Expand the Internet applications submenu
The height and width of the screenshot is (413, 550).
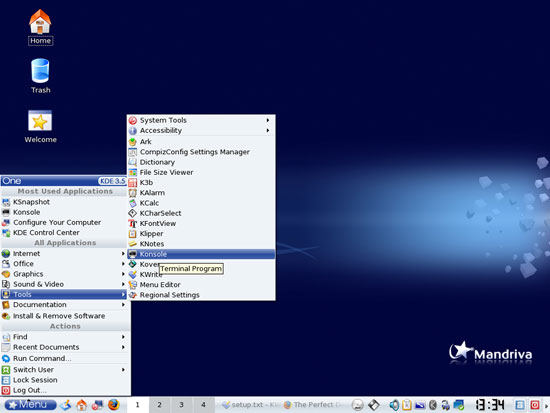click(x=63, y=253)
